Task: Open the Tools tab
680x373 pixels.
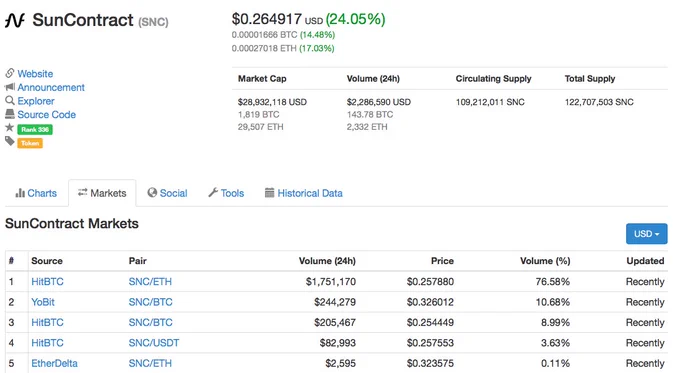Action: [226, 193]
